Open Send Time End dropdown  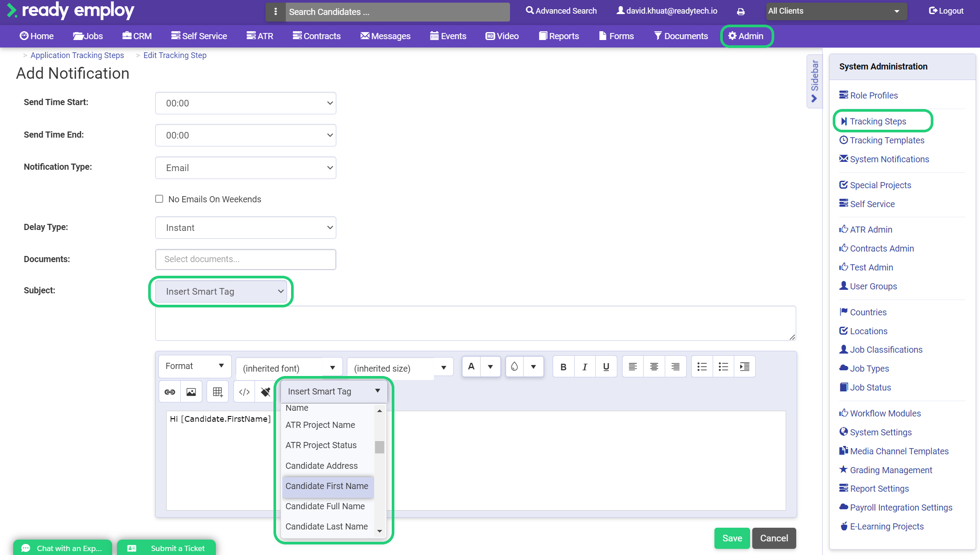[246, 135]
